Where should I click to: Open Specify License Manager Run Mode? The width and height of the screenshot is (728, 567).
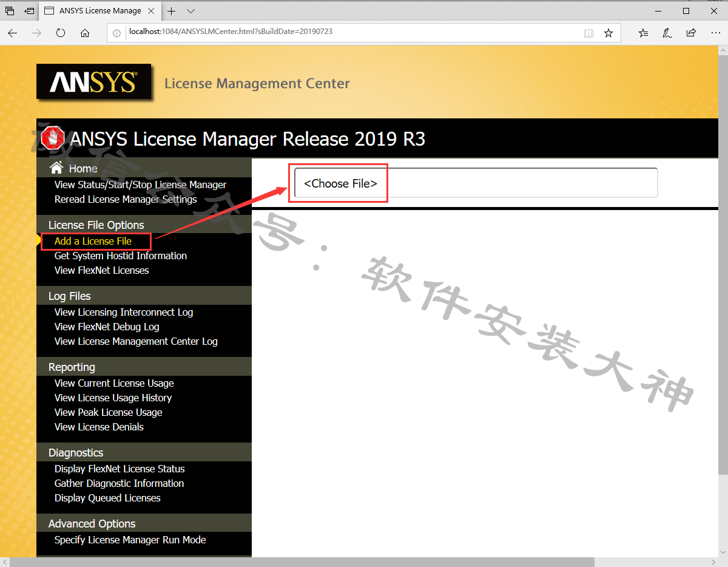pos(130,540)
